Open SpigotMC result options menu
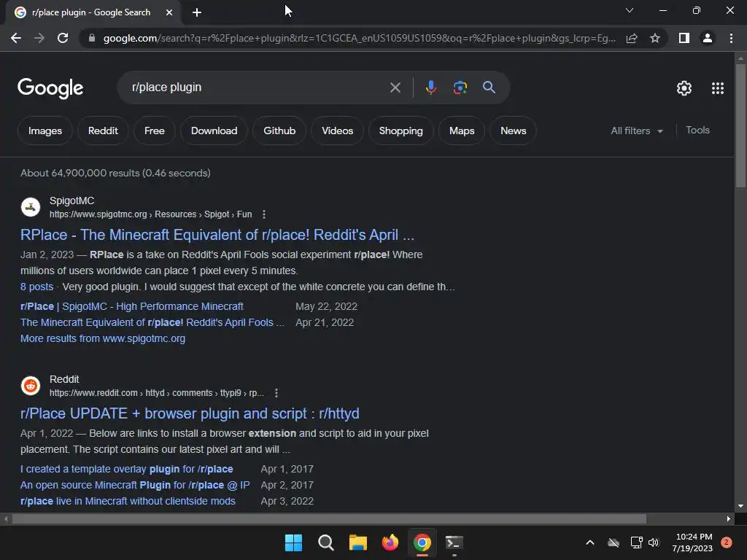The image size is (747, 560). coord(264,214)
